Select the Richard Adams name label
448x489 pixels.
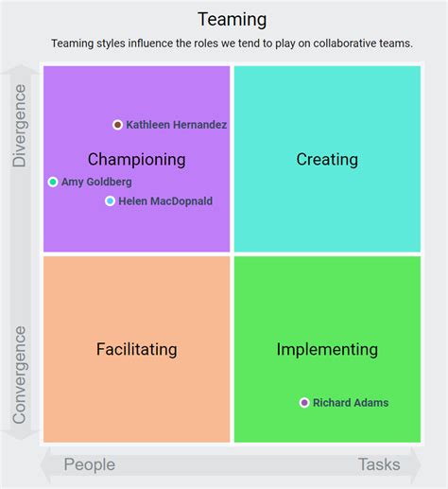[x=351, y=403]
